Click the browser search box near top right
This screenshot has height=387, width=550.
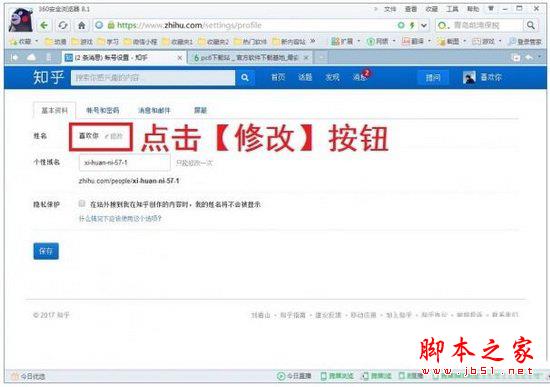click(x=480, y=25)
